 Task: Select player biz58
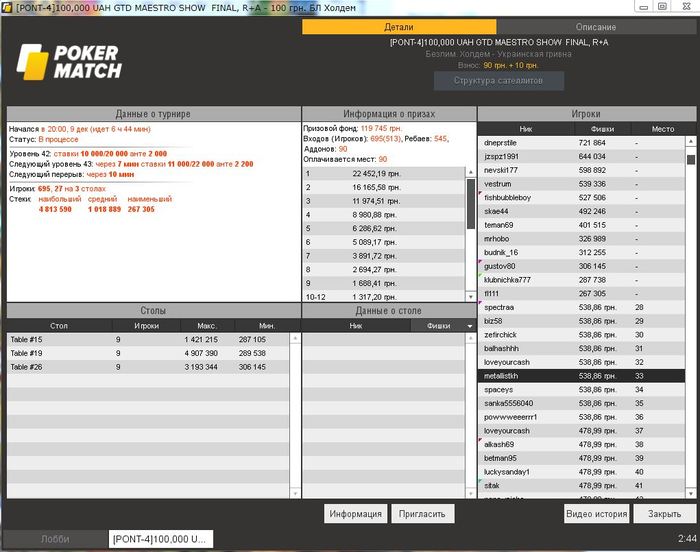pyautogui.click(x=581, y=321)
